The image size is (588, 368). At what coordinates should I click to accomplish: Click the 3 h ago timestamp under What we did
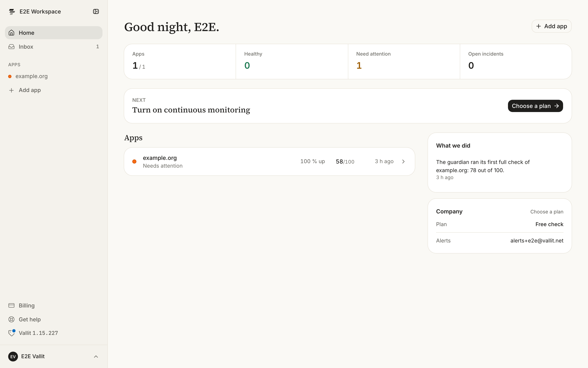(445, 177)
